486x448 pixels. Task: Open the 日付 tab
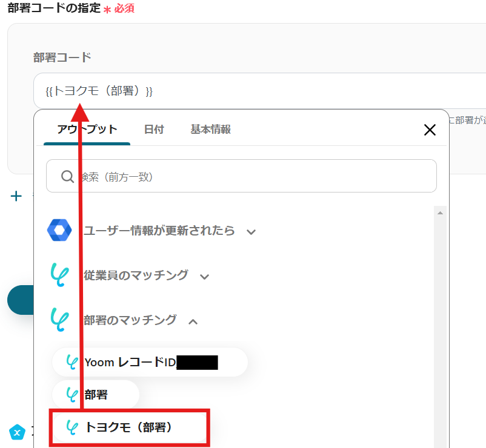154,130
